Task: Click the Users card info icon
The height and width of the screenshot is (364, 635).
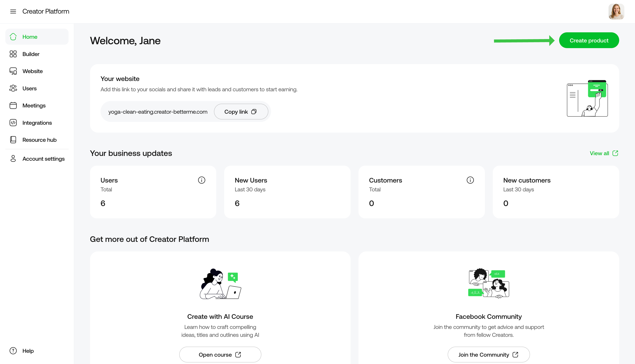Action: coord(202,180)
